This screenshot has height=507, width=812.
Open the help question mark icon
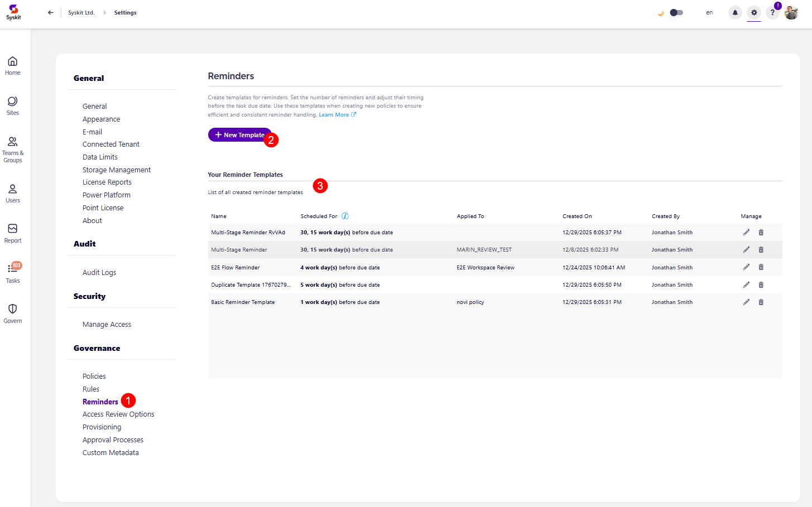point(772,13)
